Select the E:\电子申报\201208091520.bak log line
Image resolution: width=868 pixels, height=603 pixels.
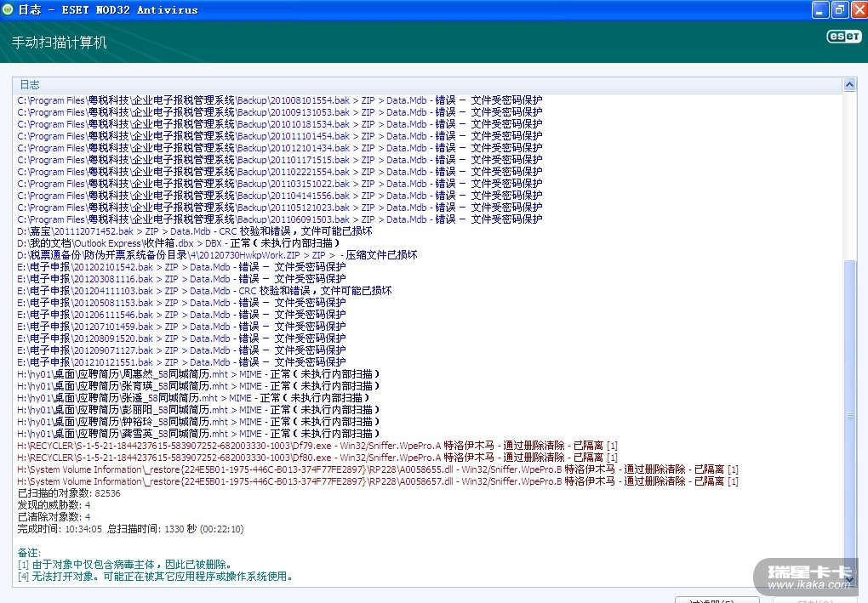point(181,338)
